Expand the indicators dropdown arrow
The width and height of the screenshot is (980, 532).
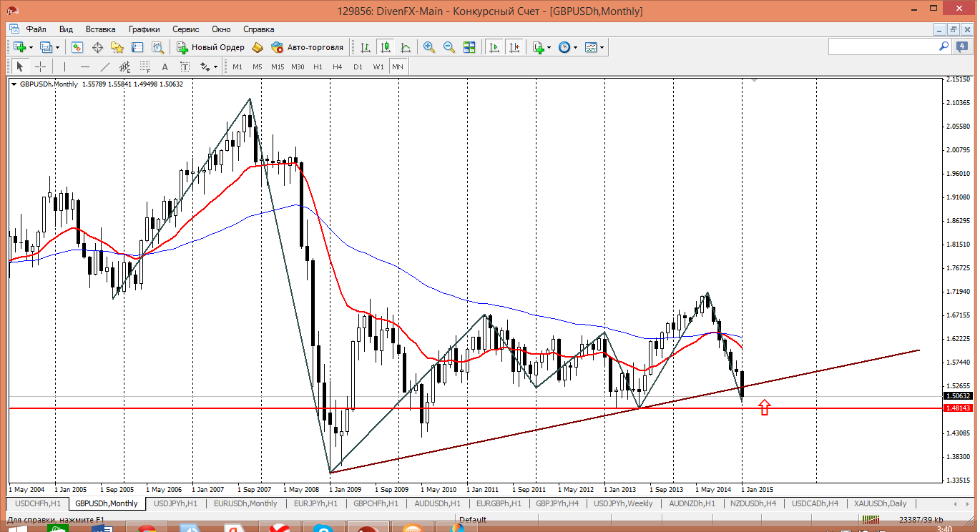click(549, 47)
